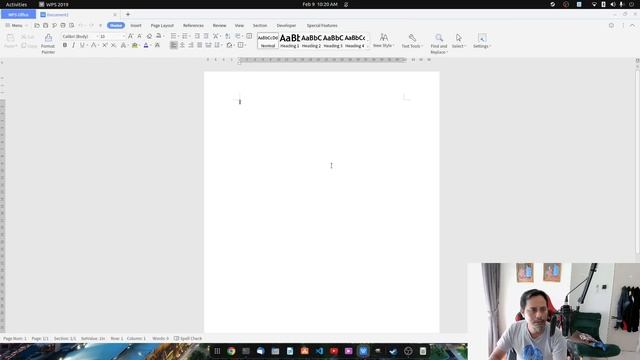The width and height of the screenshot is (640, 360).
Task: Click the bulleted list icon
Action: click(173, 36)
